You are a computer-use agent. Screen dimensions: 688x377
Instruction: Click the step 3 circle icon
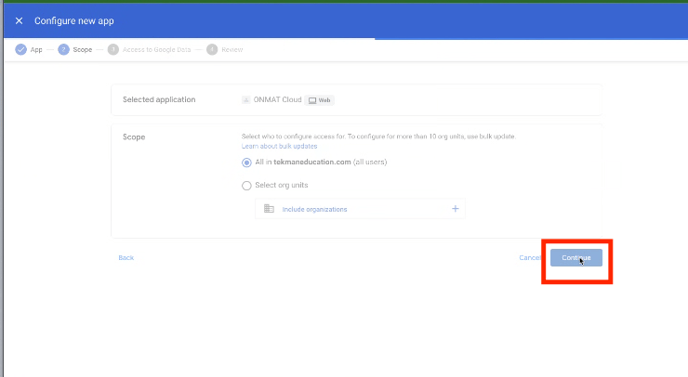113,50
